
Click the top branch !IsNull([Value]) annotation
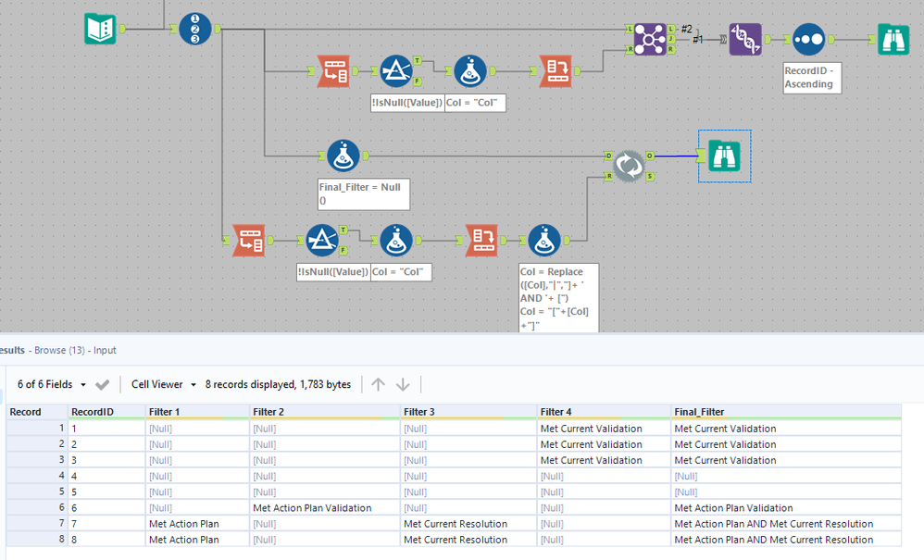click(406, 103)
